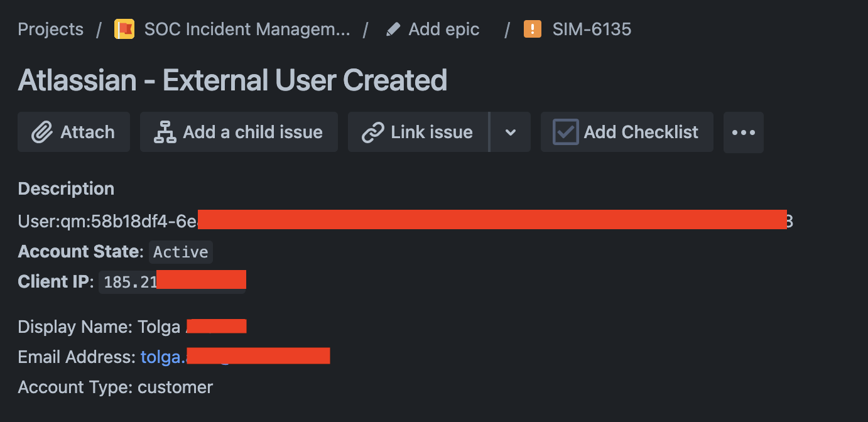Go to Projects in the breadcrumb
The image size is (868, 422).
point(50,30)
